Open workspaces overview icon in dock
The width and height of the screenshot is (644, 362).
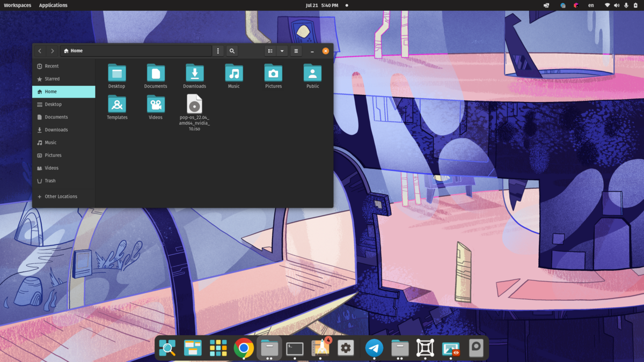pyautogui.click(x=193, y=349)
